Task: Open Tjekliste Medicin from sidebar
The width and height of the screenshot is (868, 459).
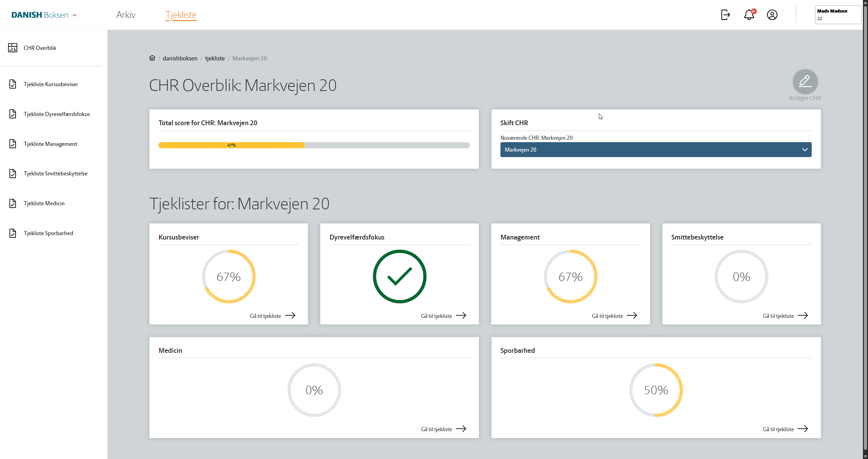Action: [x=44, y=203]
